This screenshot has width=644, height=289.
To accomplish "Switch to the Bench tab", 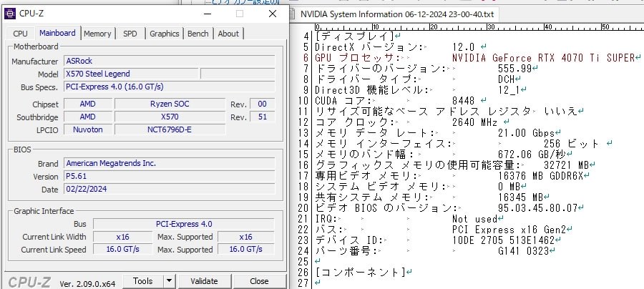I will [x=198, y=34].
